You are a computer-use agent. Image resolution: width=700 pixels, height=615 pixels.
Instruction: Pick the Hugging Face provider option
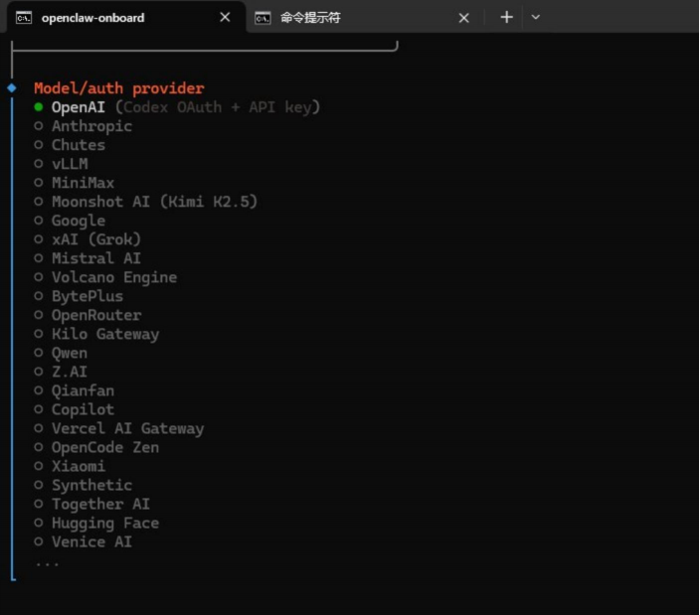pyautogui.click(x=39, y=523)
